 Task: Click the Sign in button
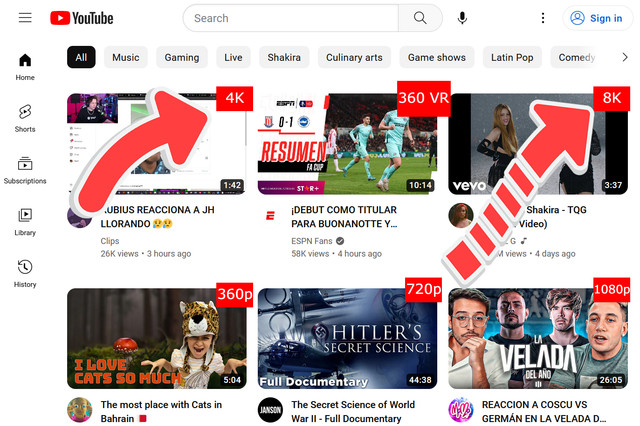coord(596,18)
